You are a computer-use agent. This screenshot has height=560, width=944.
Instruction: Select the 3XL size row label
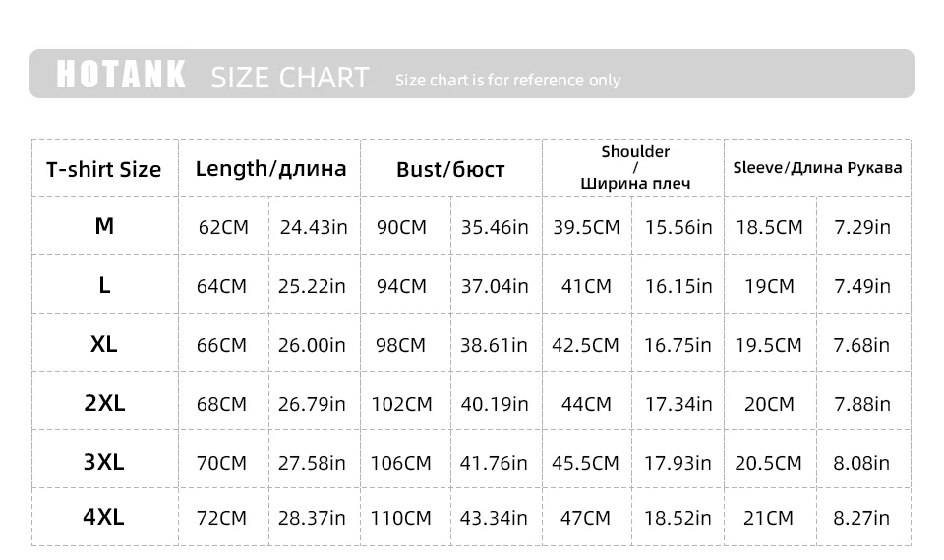point(104,461)
